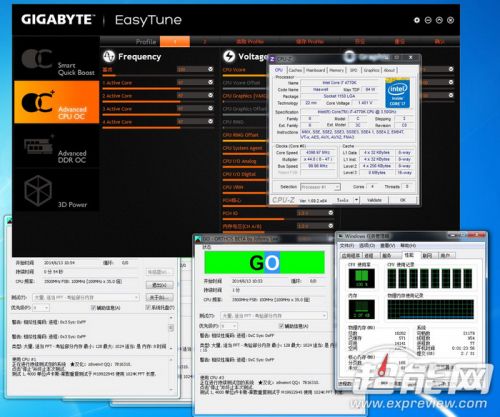Screen dimensions: 500x417
Task: Click the ORTHOS window title icon
Action: [x=198, y=239]
